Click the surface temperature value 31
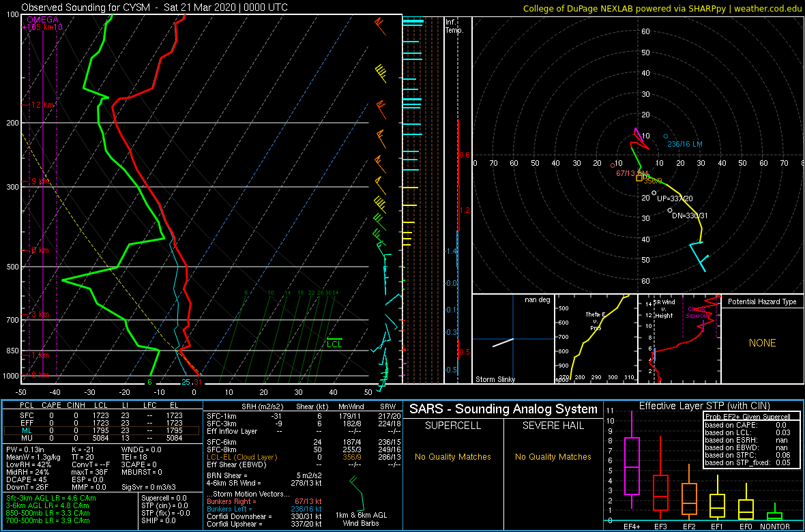 [198, 382]
